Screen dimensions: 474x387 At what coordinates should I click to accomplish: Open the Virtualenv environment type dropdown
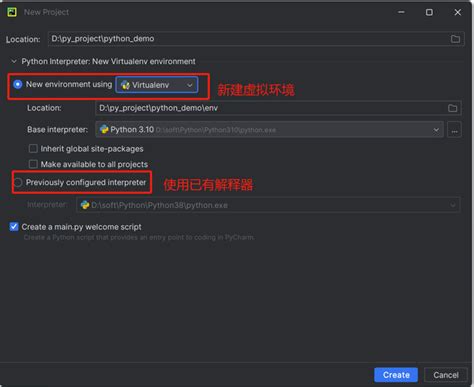(157, 85)
